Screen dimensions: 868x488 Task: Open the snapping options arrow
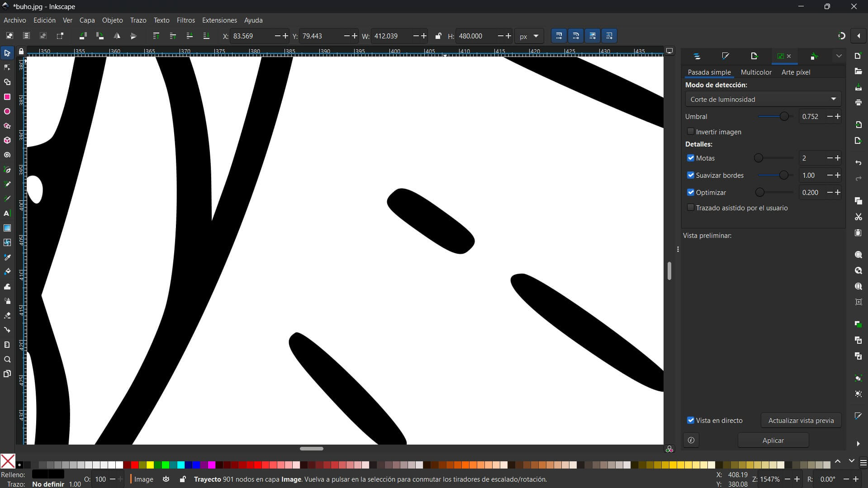[x=859, y=36]
